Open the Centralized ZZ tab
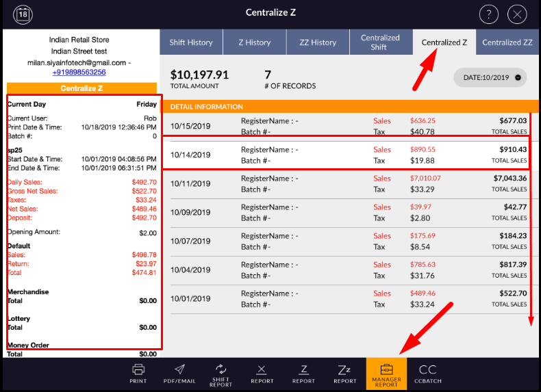The width and height of the screenshot is (541, 392). click(x=507, y=42)
